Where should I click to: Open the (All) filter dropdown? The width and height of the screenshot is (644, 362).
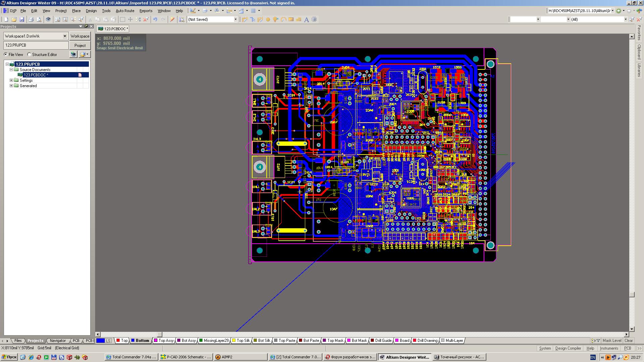click(x=625, y=19)
